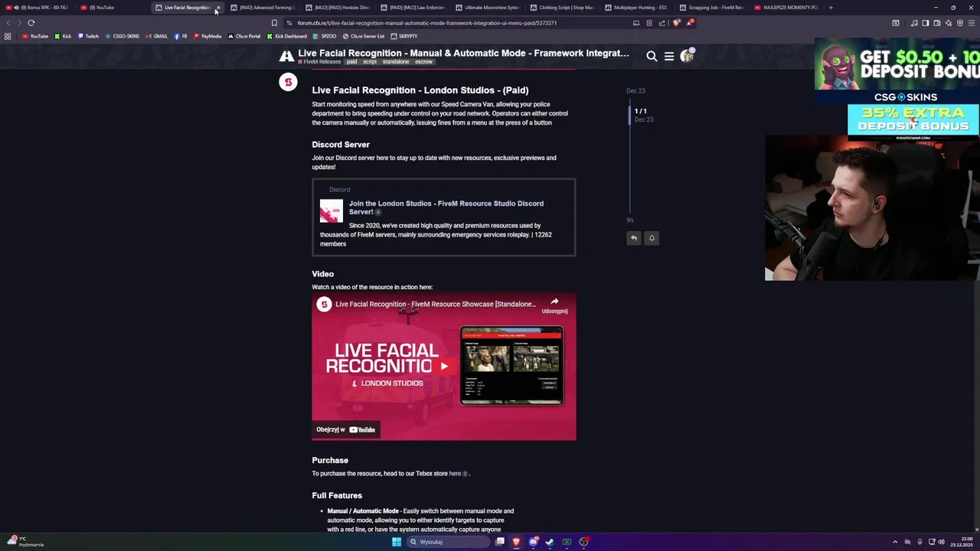Viewport: 980px width, 551px height.
Task: Open the Cfx.re Portal bookmark
Action: pos(244,36)
